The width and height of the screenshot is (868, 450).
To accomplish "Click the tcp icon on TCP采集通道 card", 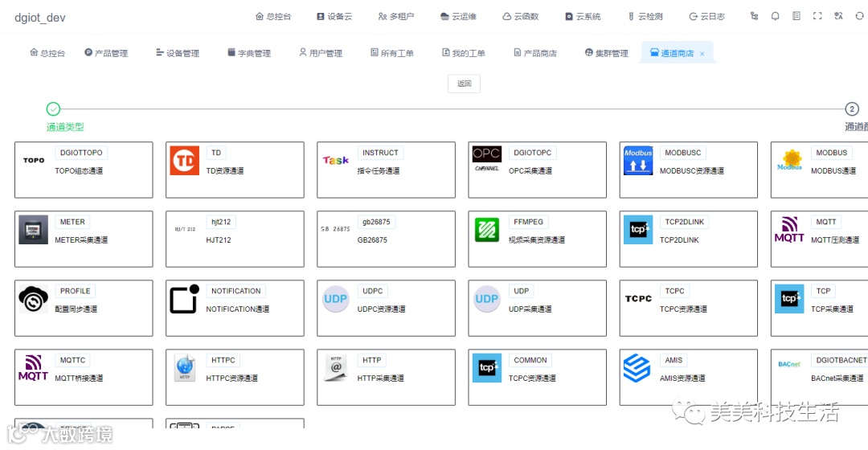I will click(x=789, y=299).
